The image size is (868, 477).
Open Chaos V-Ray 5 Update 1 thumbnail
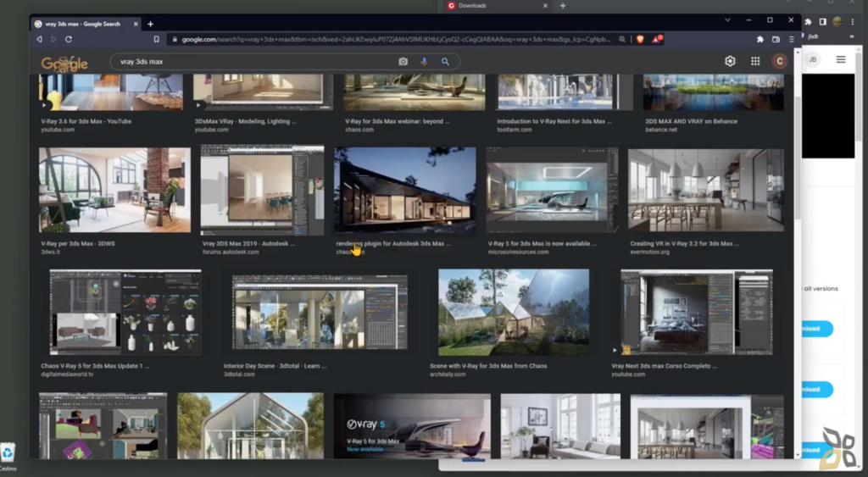click(125, 312)
